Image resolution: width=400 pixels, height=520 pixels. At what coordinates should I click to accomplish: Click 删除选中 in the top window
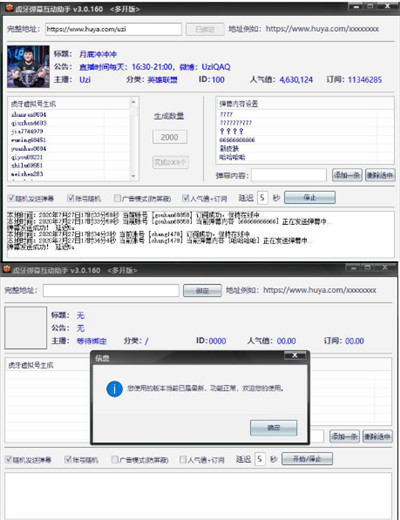point(380,175)
